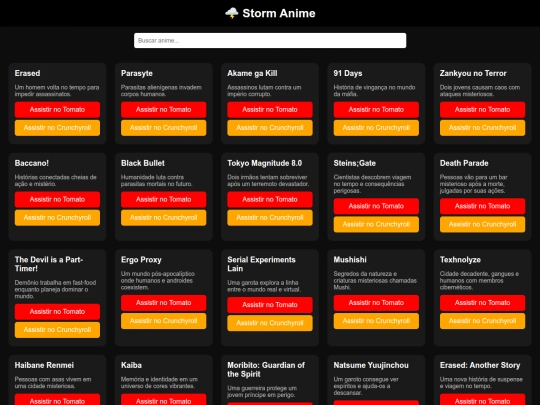Watch Zankyou no Terror on Tomato
540x405 pixels.
(x=482, y=110)
